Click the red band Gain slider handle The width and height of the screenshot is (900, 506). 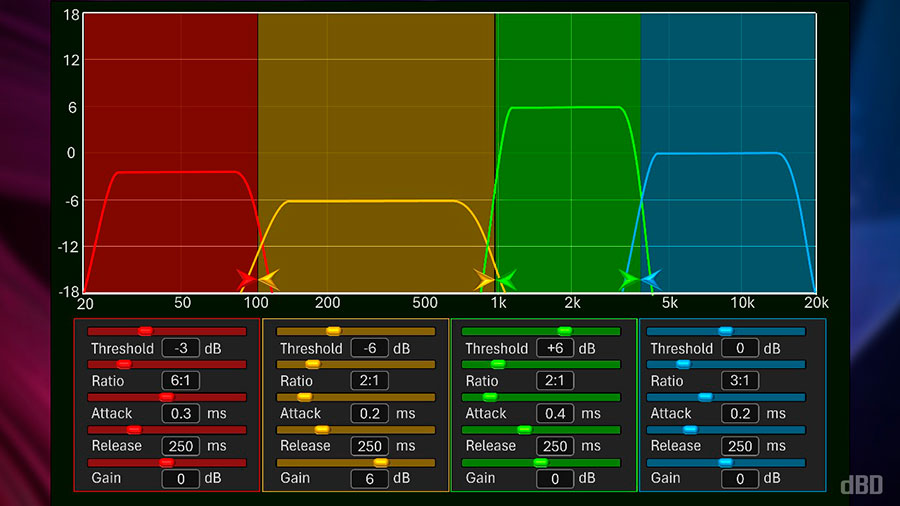[x=166, y=462]
